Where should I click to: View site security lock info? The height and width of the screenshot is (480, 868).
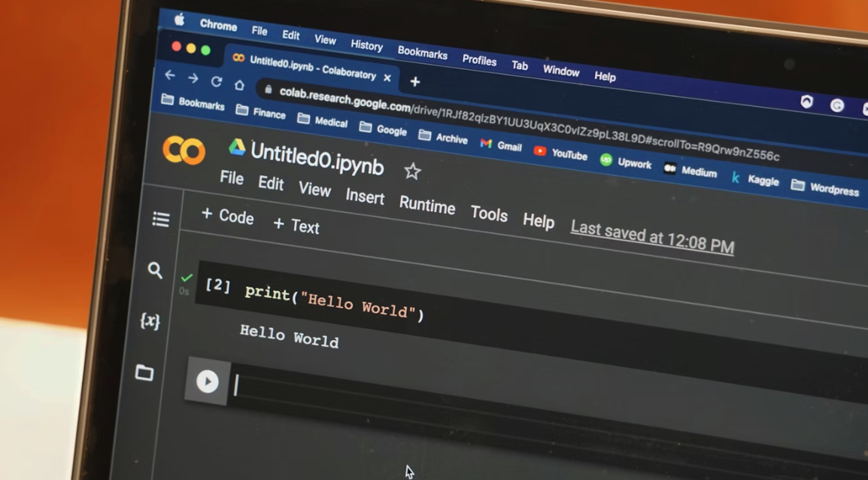268,89
